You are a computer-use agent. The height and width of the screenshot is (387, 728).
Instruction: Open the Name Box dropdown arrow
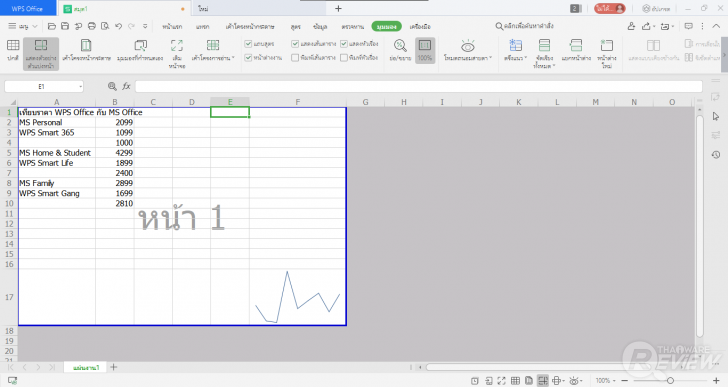pyautogui.click(x=80, y=86)
